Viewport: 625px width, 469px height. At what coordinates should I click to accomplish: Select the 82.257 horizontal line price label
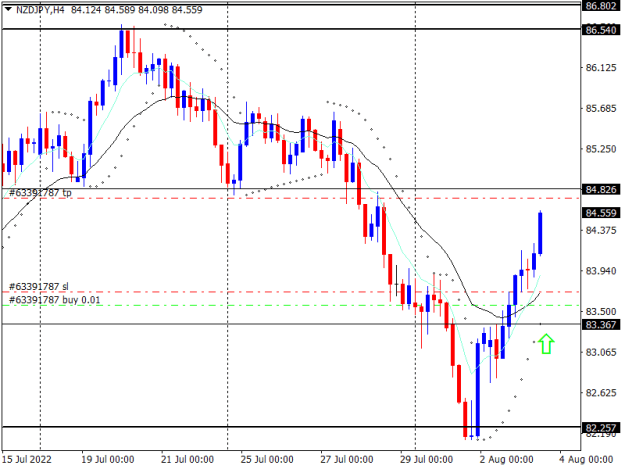pyautogui.click(x=601, y=428)
